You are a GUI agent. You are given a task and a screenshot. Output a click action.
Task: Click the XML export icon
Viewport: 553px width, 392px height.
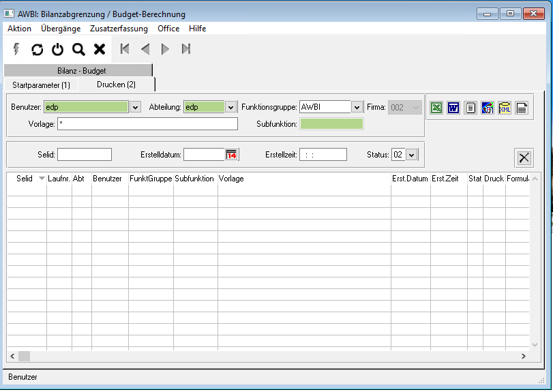point(505,108)
